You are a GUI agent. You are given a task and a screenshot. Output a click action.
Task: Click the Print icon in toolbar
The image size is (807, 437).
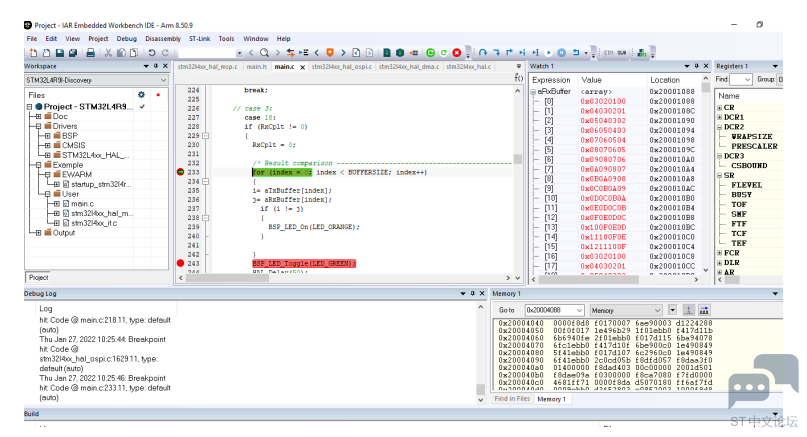click(x=91, y=53)
